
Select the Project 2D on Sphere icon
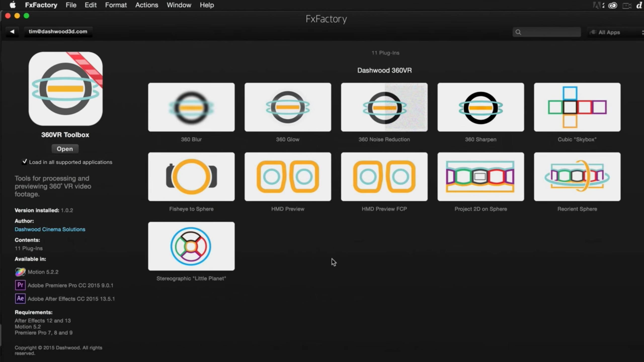tap(481, 176)
